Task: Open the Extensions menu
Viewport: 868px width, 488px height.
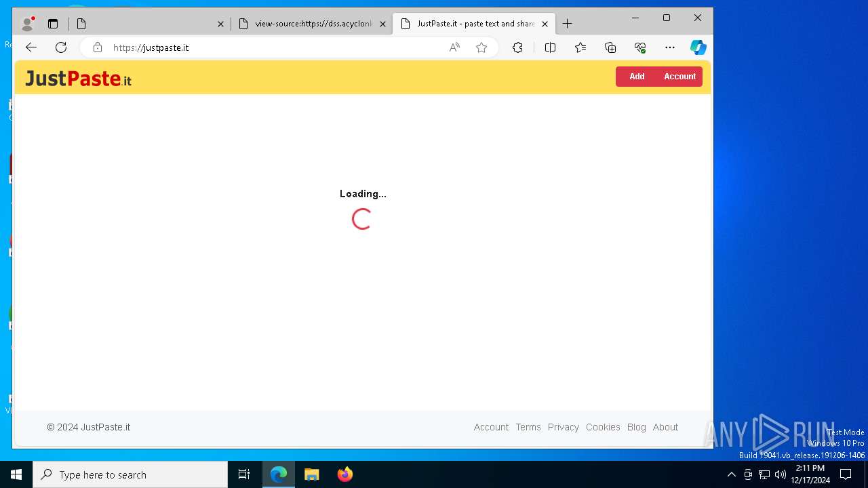Action: tap(517, 47)
